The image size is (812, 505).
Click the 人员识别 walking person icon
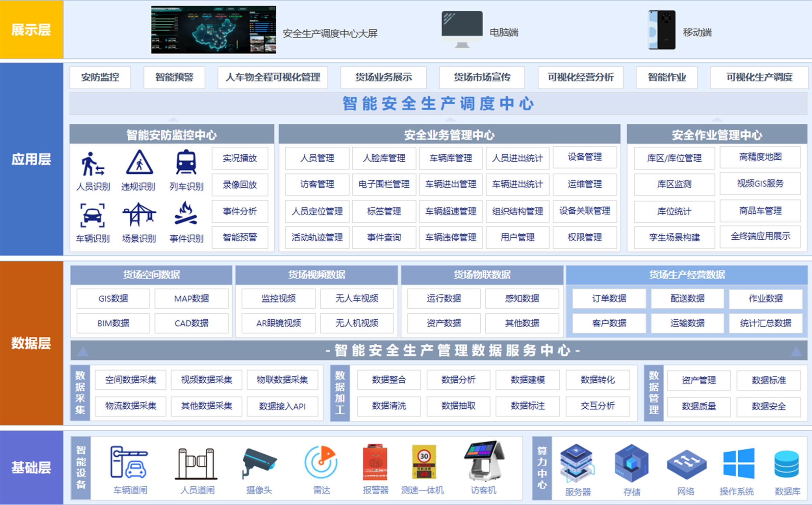[92, 164]
